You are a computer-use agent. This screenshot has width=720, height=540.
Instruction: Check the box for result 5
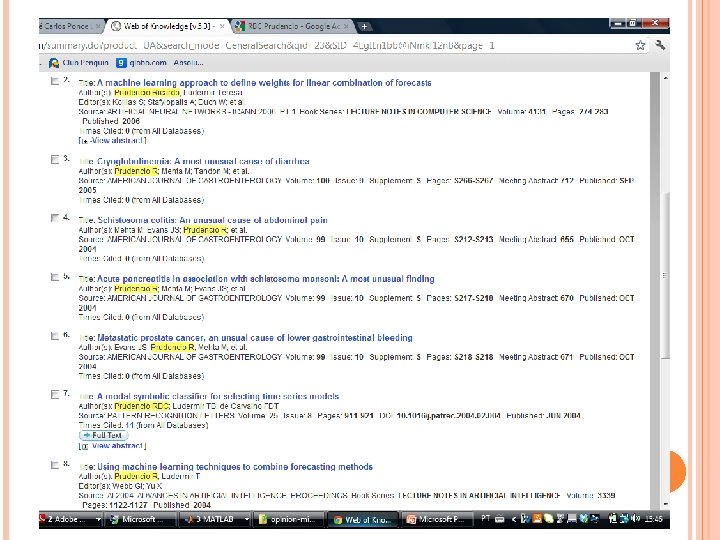(x=55, y=277)
